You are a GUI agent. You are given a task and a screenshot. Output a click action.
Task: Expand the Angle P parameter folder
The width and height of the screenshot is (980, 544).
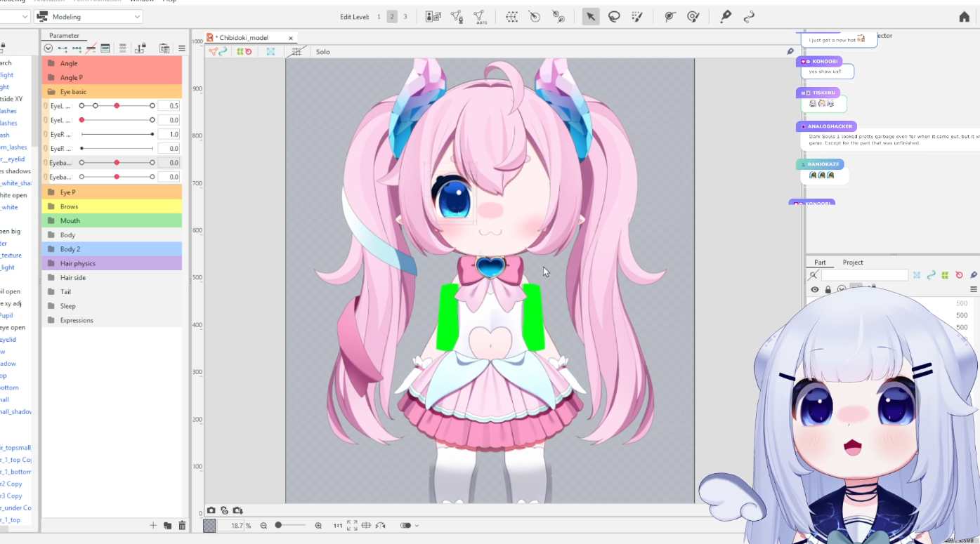tap(112, 78)
